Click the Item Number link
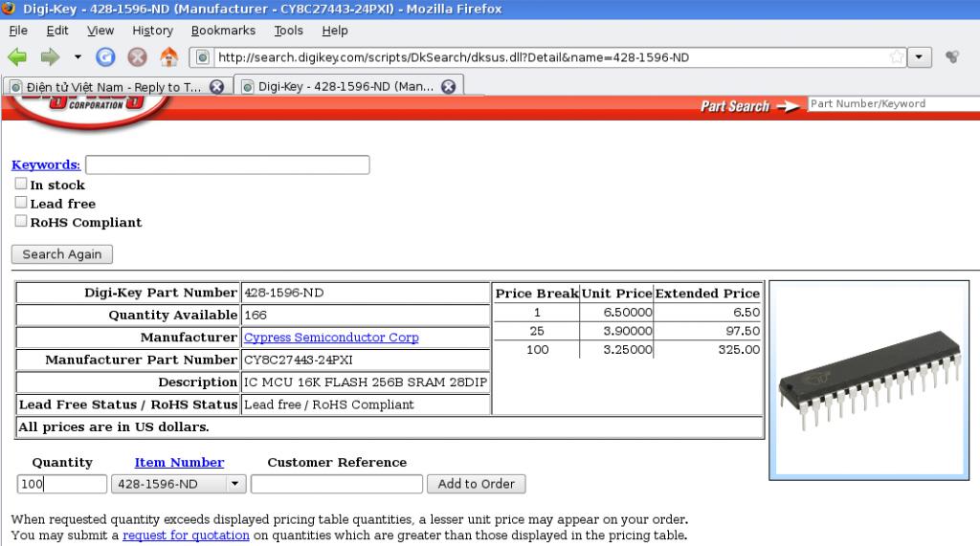The width and height of the screenshot is (980, 546). (179, 462)
